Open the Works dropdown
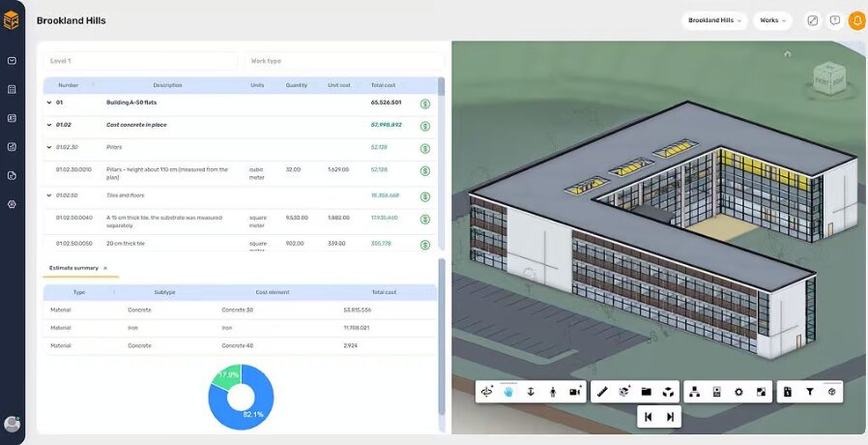Image resolution: width=868 pixels, height=445 pixels. (772, 20)
